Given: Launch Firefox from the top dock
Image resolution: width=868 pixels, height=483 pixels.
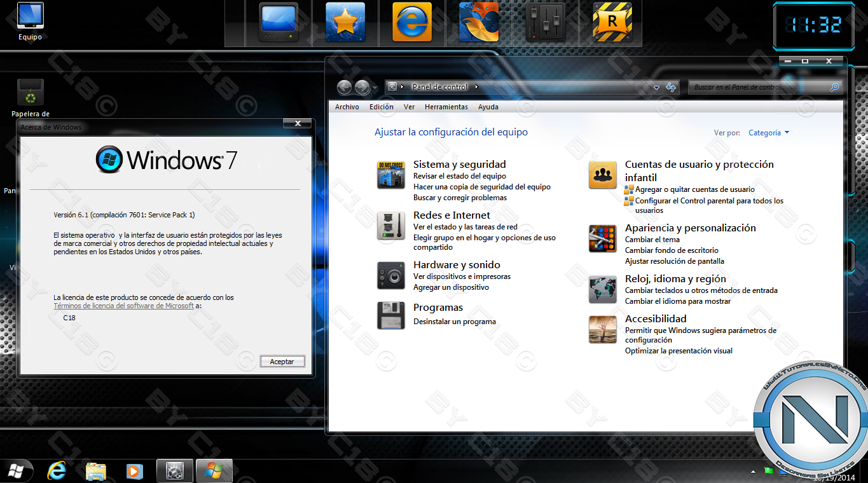Looking at the screenshot, I should [x=479, y=23].
